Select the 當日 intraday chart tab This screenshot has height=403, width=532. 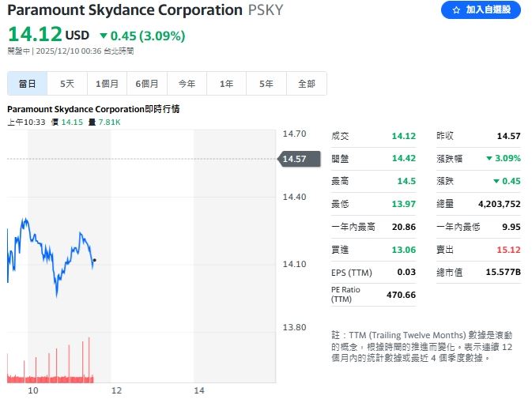28,84
